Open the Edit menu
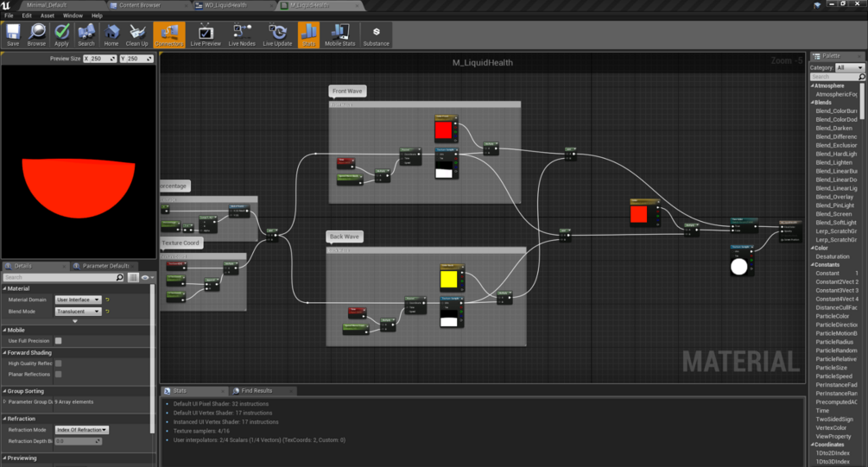The image size is (868, 467). click(27, 16)
